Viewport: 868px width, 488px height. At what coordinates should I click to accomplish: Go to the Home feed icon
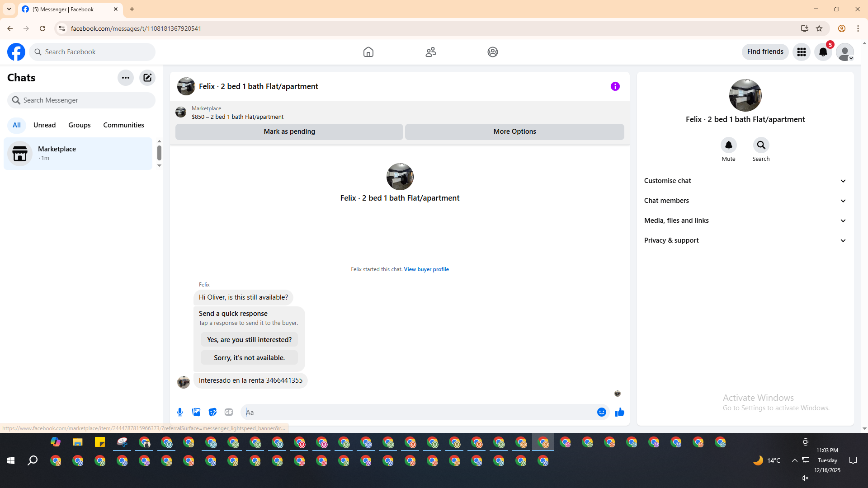click(x=368, y=52)
